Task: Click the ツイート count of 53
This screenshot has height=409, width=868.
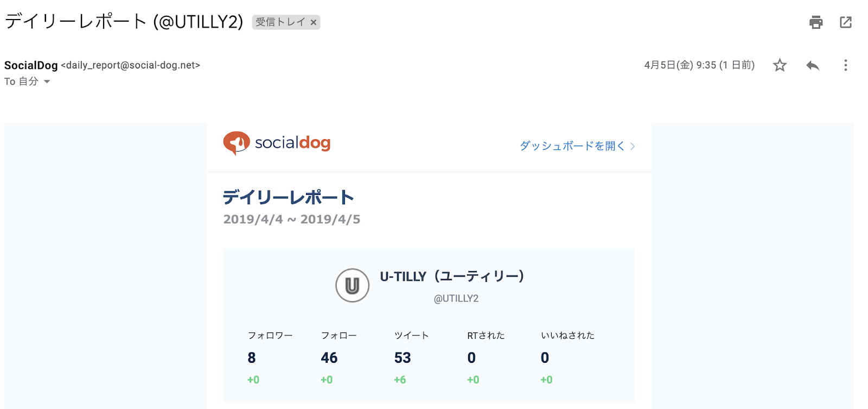Action: click(x=402, y=357)
